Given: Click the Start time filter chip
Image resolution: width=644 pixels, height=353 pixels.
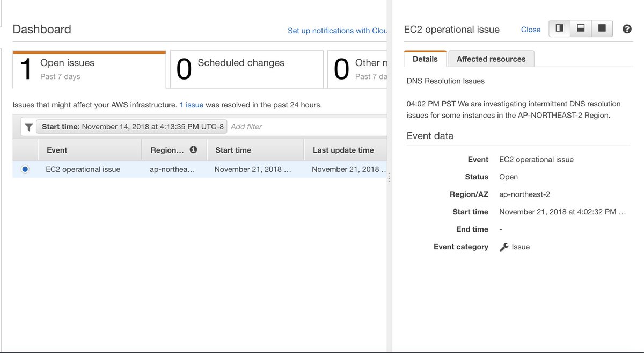Looking at the screenshot, I should [x=131, y=127].
